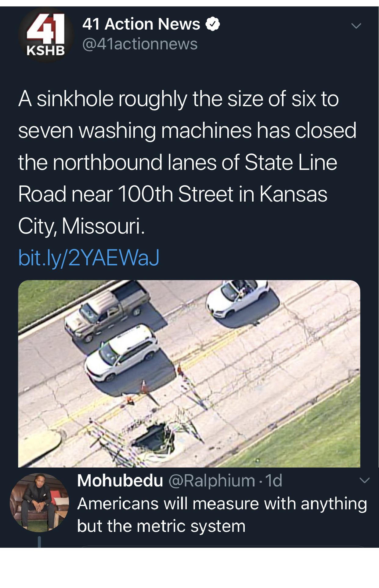Open the chevron menu on Mohubedu's tweet
The height and width of the screenshot is (588, 379).
coord(364,480)
